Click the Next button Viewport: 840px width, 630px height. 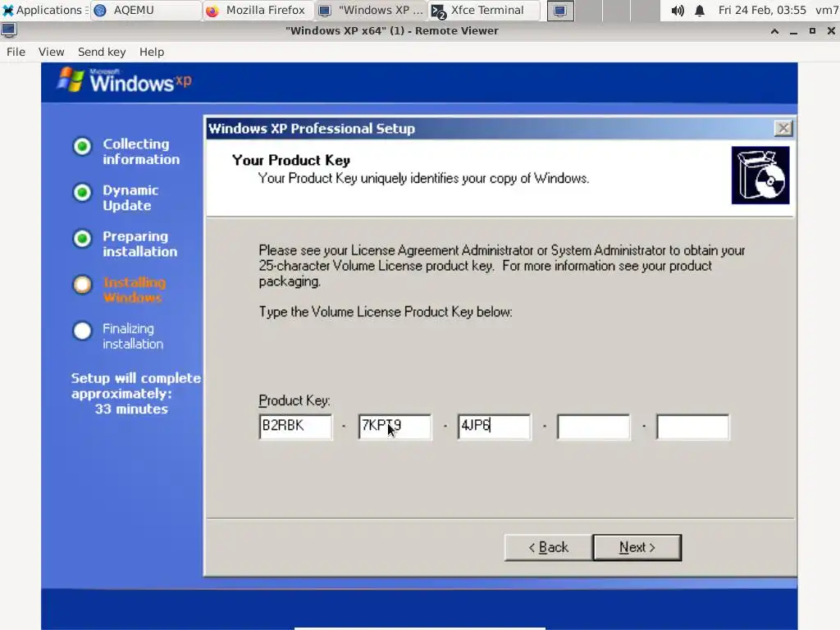pos(637,547)
